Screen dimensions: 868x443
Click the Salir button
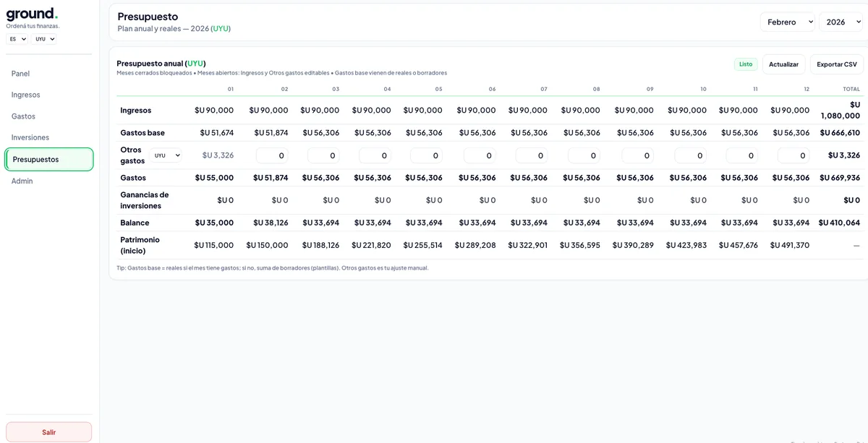point(48,432)
